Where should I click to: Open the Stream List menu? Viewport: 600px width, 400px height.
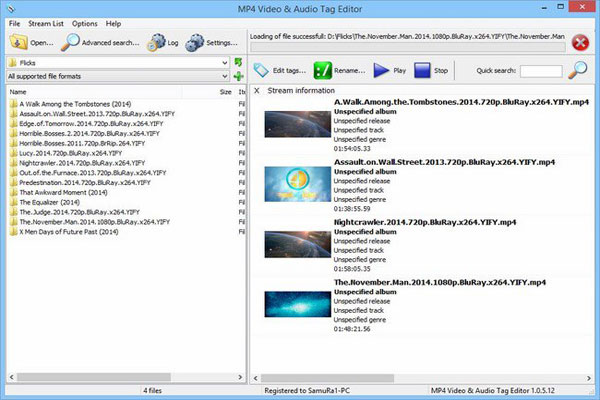coord(50,23)
